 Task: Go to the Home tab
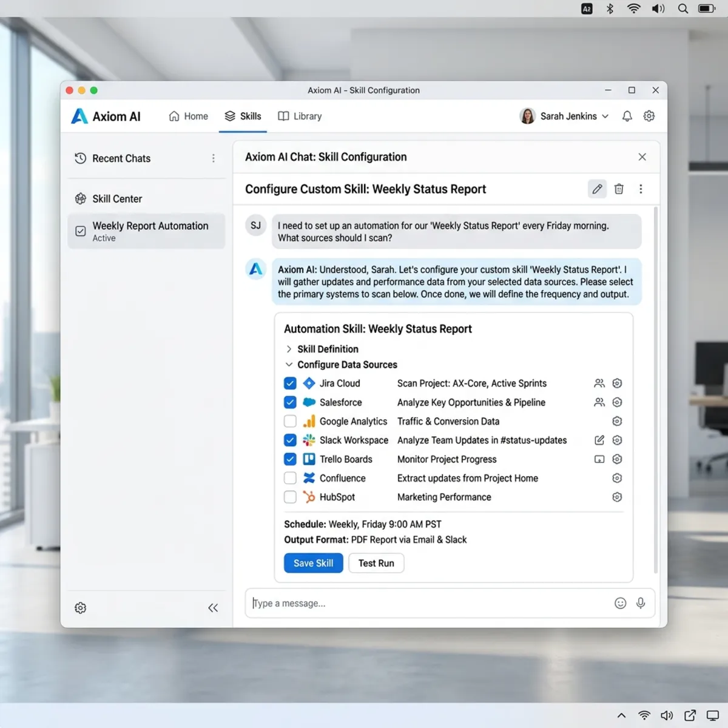tap(188, 116)
